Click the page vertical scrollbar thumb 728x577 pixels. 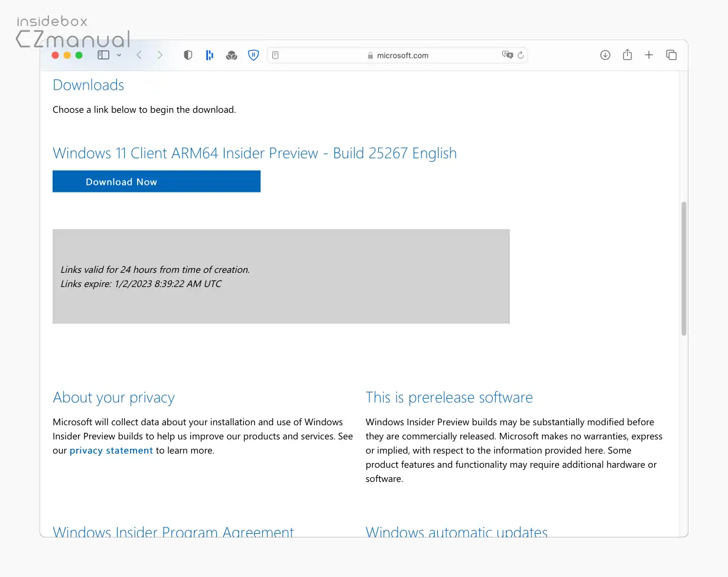click(684, 269)
